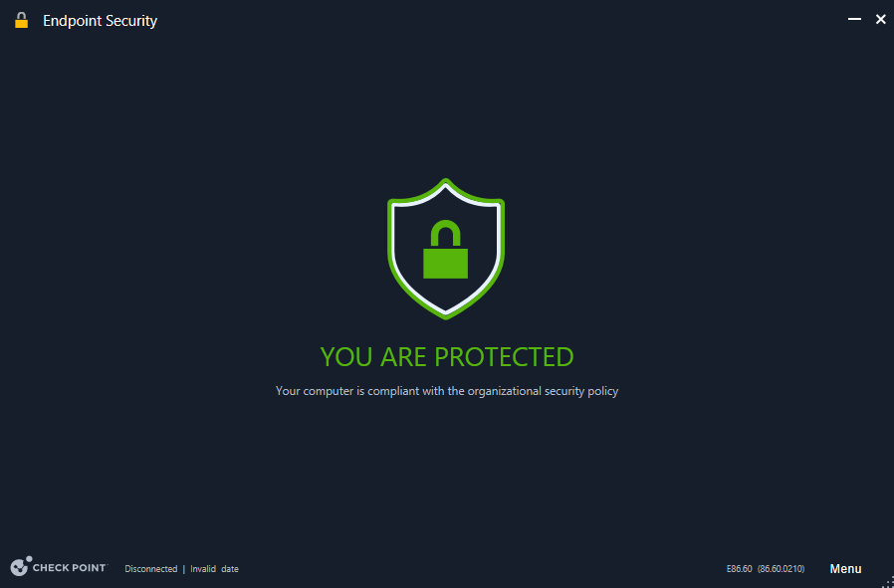
Task: Click the pipe separator between footer statuses
Action: (183, 569)
